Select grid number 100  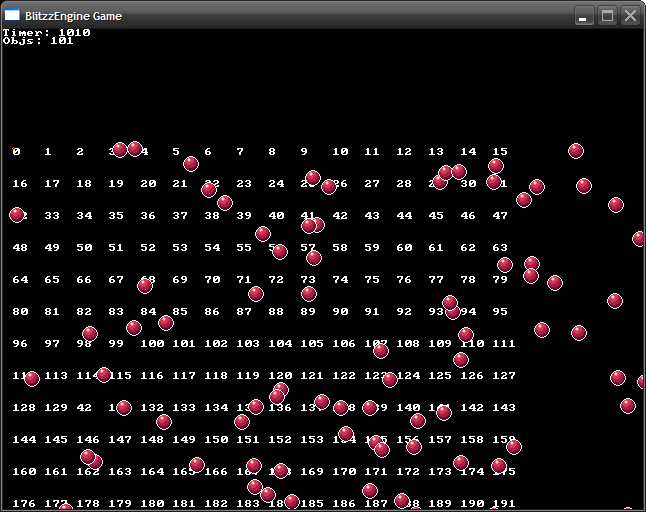click(x=152, y=344)
